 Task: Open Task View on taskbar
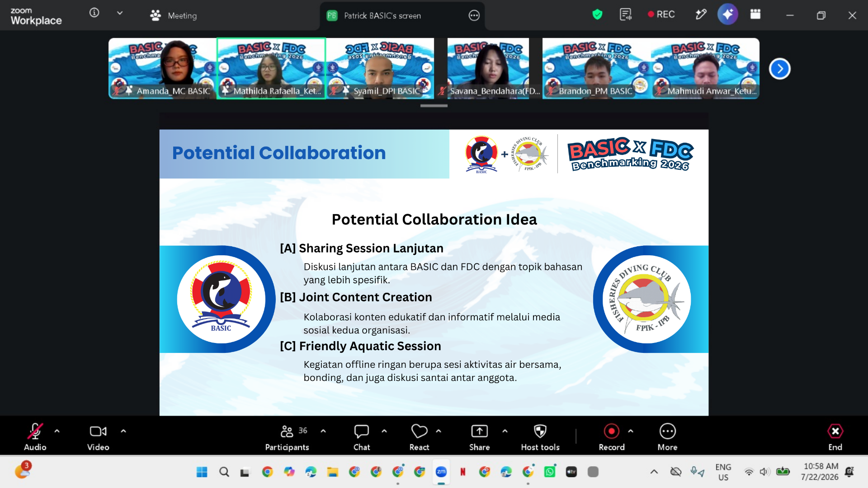pyautogui.click(x=245, y=472)
